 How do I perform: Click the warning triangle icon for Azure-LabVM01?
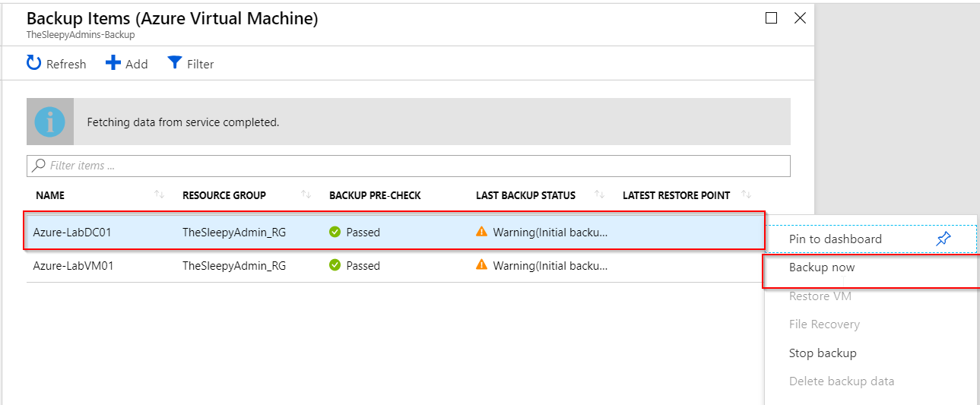point(481,265)
